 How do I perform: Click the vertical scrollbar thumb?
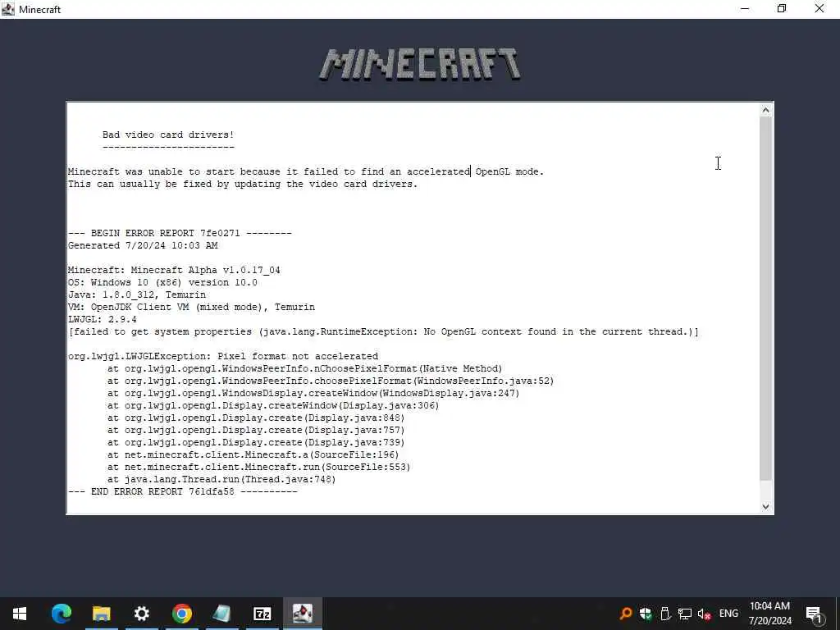point(765,298)
